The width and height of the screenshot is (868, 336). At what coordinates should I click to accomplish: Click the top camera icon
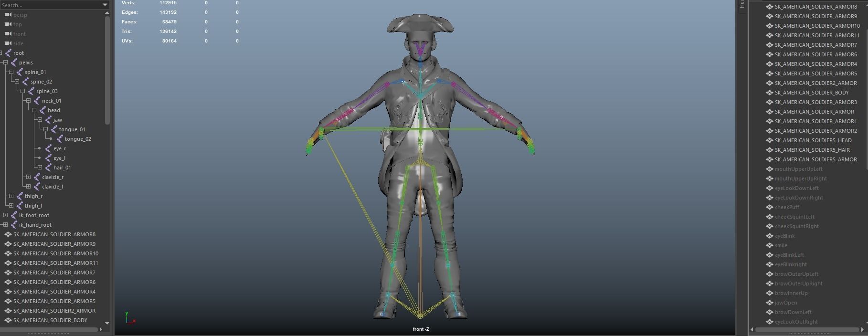tap(8, 24)
